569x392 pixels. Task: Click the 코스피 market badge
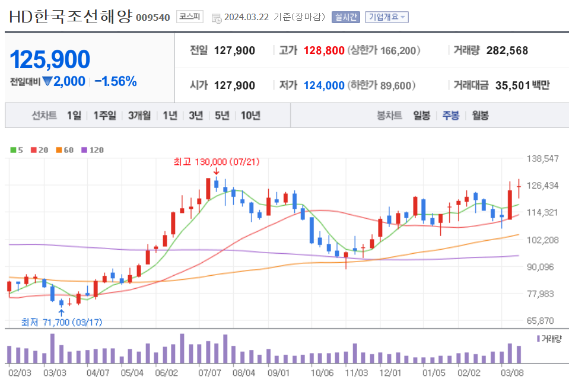189,17
